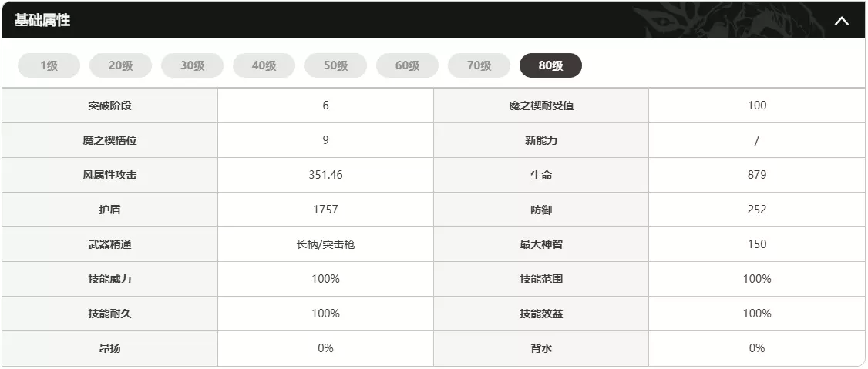The height and width of the screenshot is (369, 868).
Task: Click the 基础属性 section header title
Action: [42, 21]
